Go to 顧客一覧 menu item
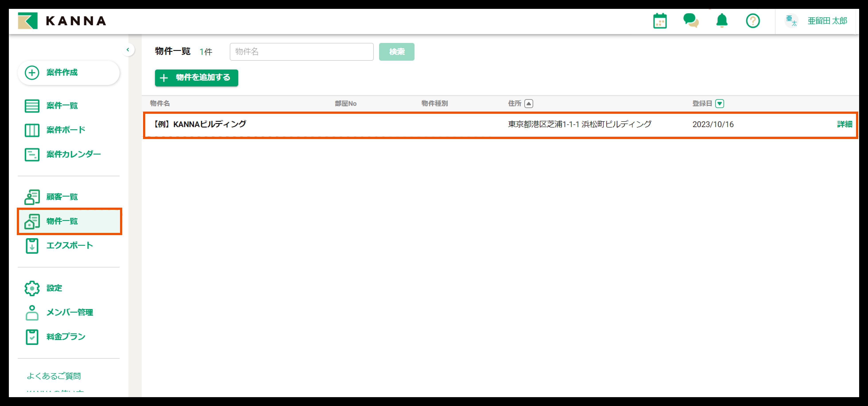The image size is (868, 406). click(62, 197)
